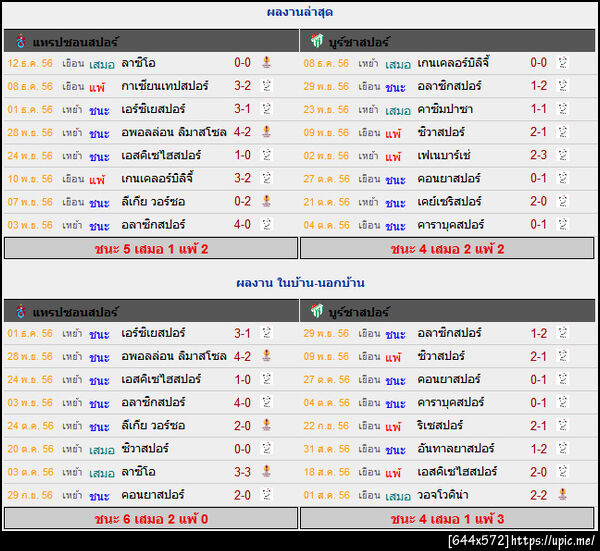Viewport: 600px width, 551px height.
Task: Click the date 23 พ.ย. 56
Action: click(x=326, y=109)
